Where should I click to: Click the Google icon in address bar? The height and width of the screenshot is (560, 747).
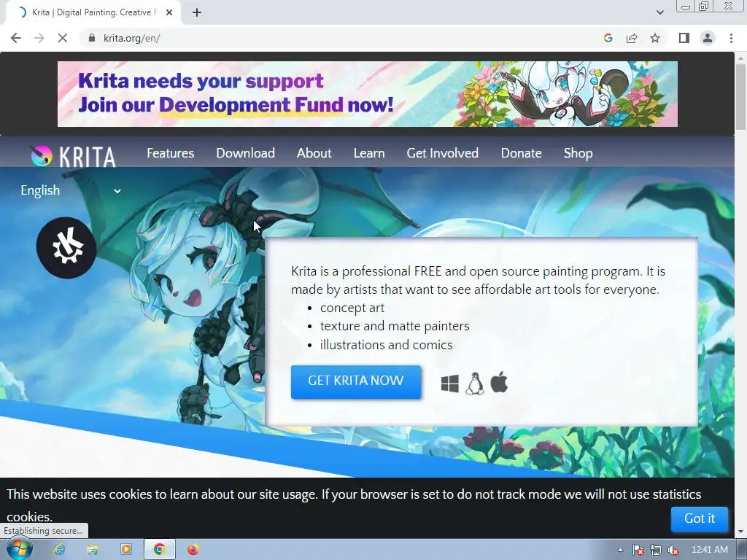click(608, 38)
